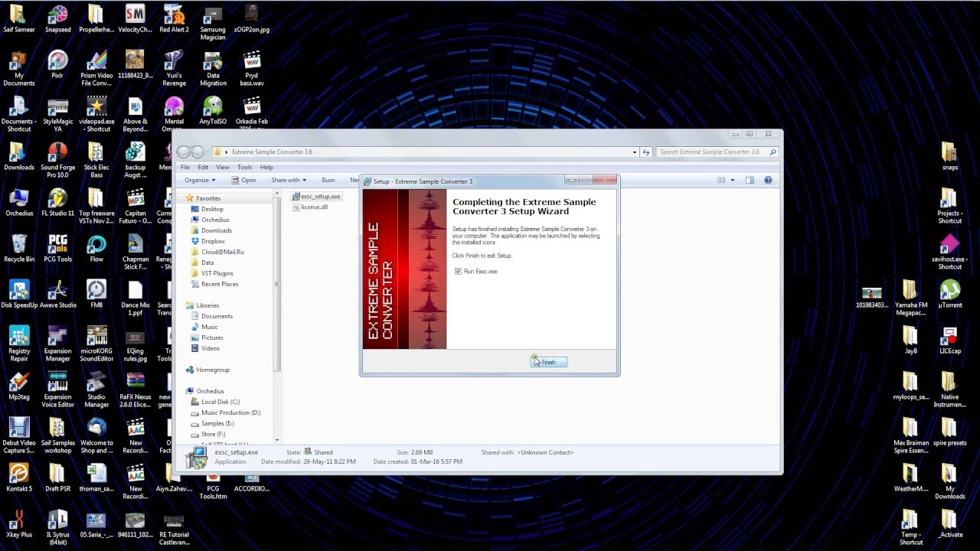Select the savihost.exe shortcut desktop icon
The image size is (980, 551).
949,253
